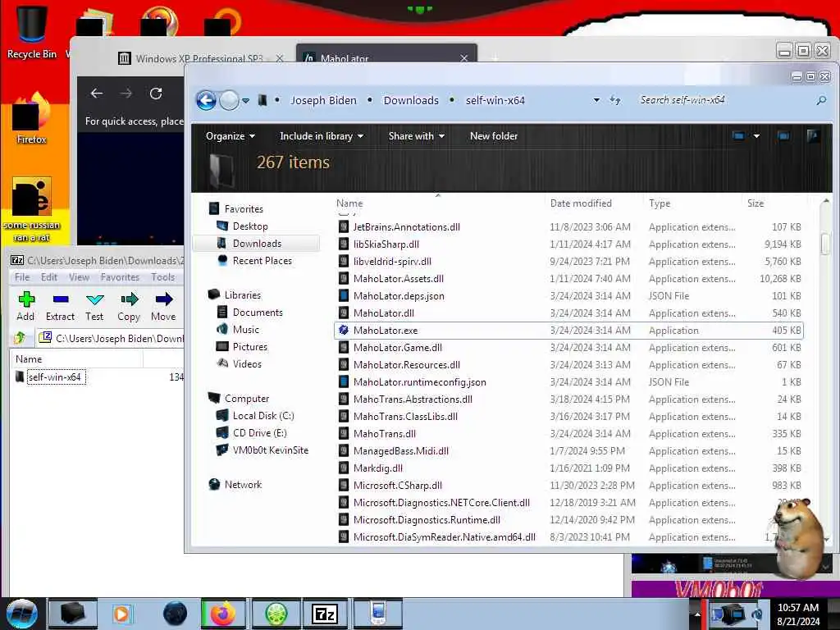Open the 7-Zip Tools menu
840x630 pixels.
pos(162,277)
